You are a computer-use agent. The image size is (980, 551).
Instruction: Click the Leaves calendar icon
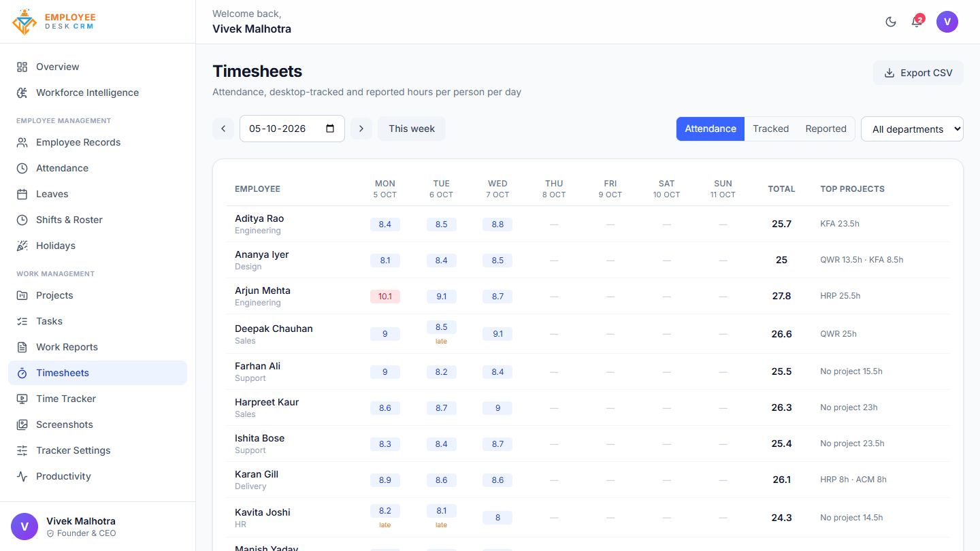click(x=22, y=194)
